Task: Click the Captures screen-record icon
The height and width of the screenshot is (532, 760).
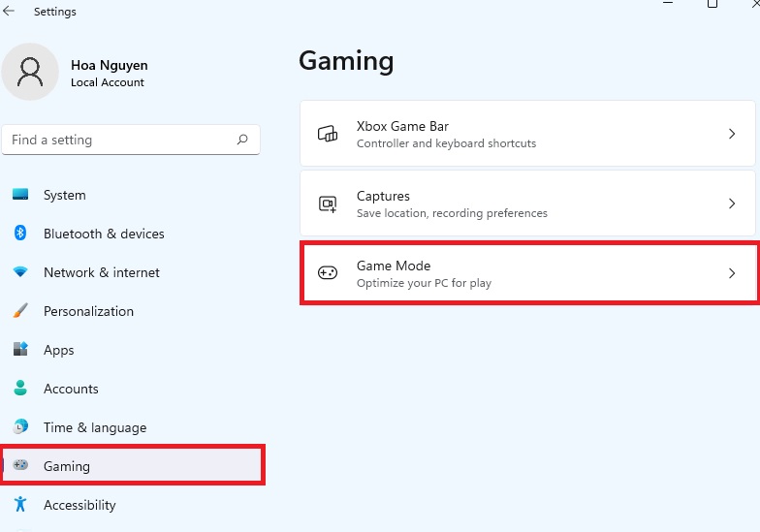Action: click(328, 203)
